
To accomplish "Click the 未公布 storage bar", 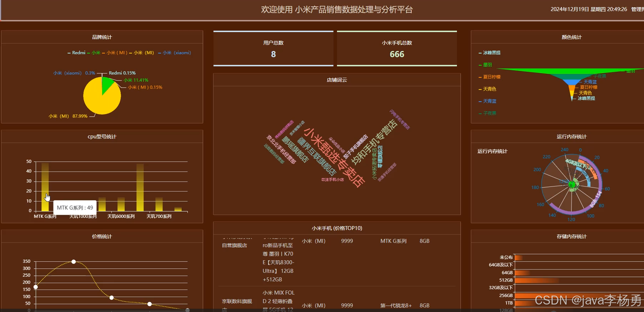I will [519, 257].
